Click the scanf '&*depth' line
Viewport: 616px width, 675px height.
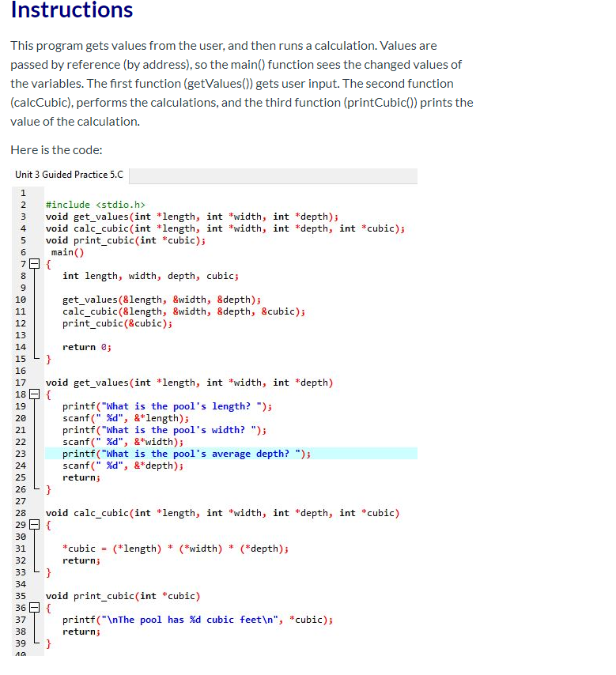tap(123, 466)
